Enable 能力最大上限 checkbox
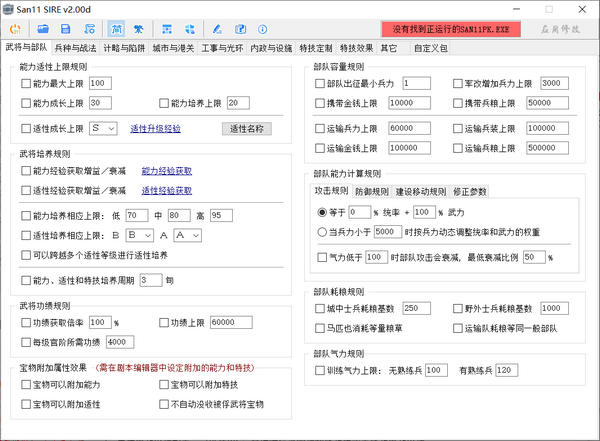 [x=26, y=83]
